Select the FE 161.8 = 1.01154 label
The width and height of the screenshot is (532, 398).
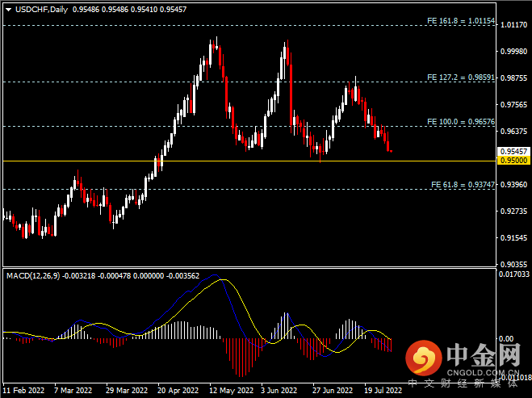(461, 21)
